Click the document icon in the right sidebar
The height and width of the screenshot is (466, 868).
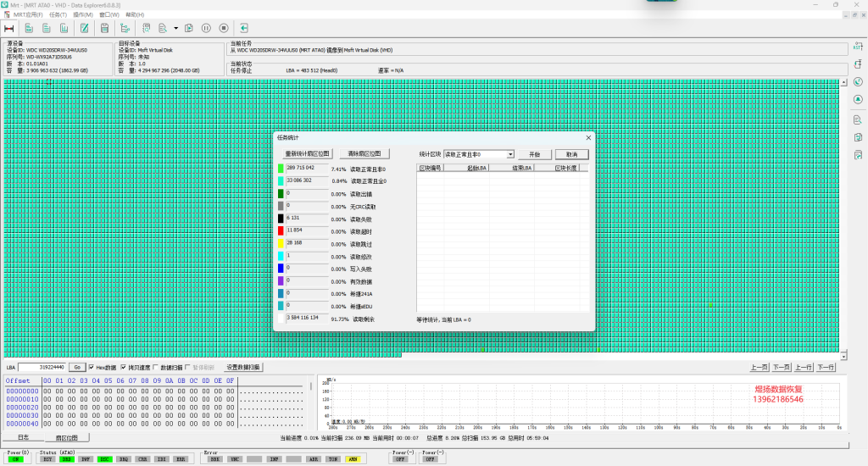point(858,119)
